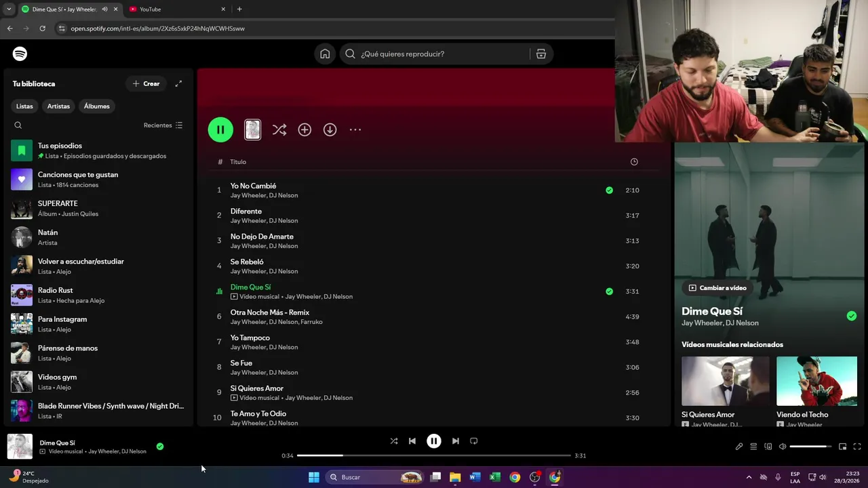Select the Artistas filter chip
Image resolution: width=868 pixels, height=488 pixels.
58,106
